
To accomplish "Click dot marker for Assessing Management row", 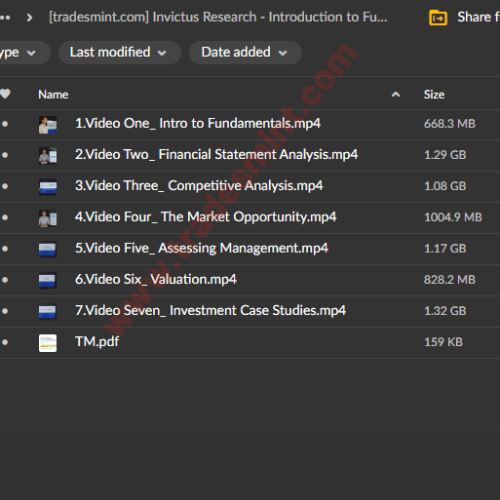I will point(5,249).
